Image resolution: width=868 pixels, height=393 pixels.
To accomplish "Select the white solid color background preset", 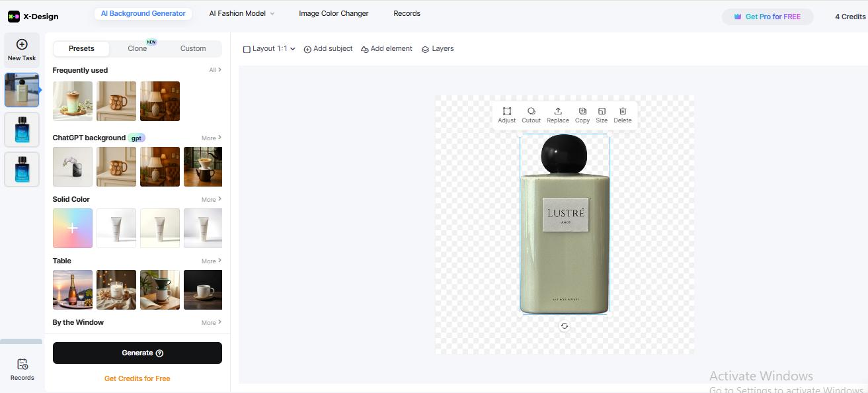I will pyautogui.click(x=116, y=228).
